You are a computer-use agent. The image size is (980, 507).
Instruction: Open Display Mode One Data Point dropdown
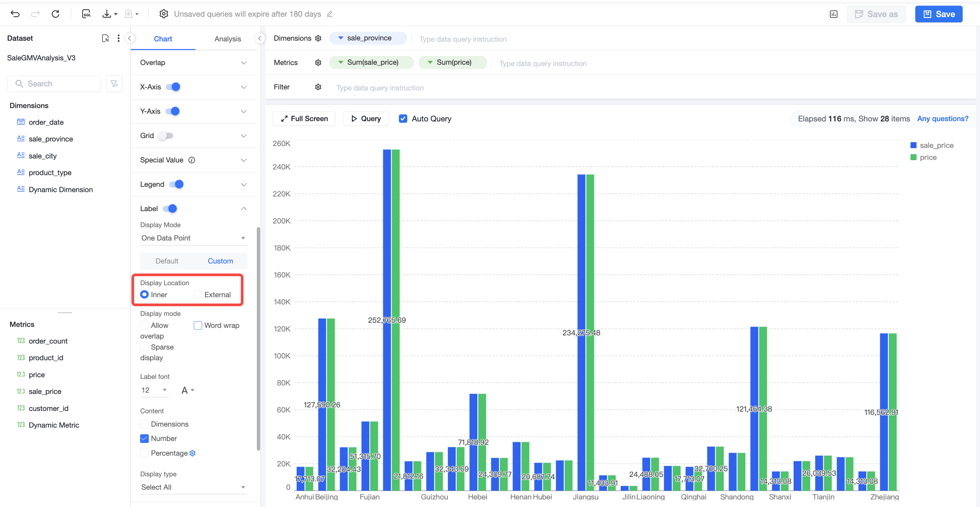point(193,238)
